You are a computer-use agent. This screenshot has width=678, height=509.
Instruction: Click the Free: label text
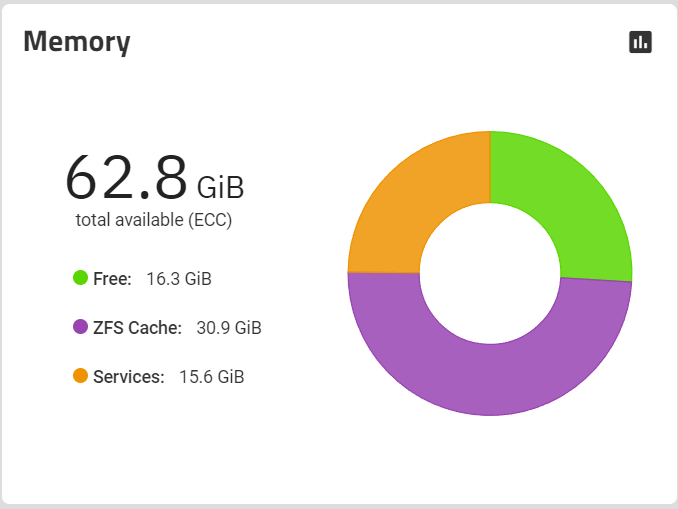pos(112,279)
